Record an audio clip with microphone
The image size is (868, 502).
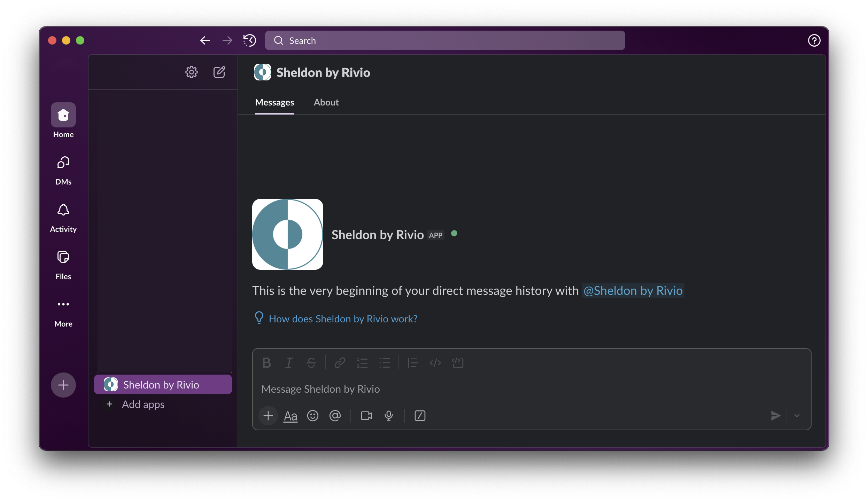(389, 416)
